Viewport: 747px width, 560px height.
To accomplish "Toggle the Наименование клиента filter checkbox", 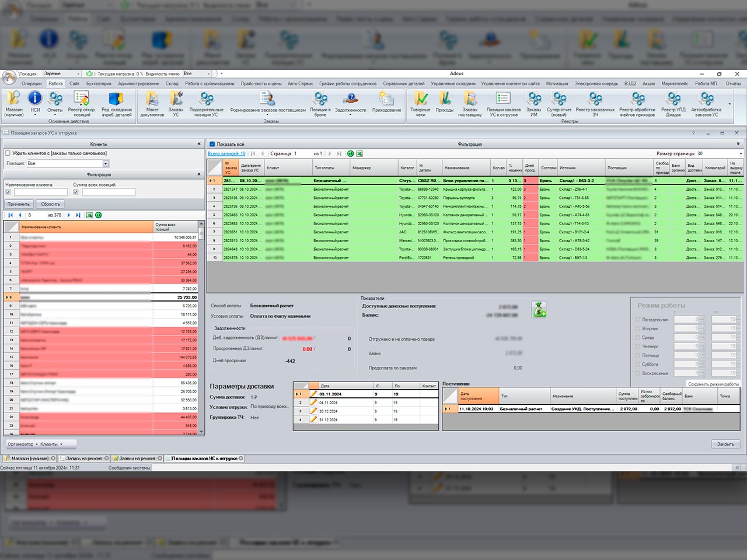I will 8,192.
